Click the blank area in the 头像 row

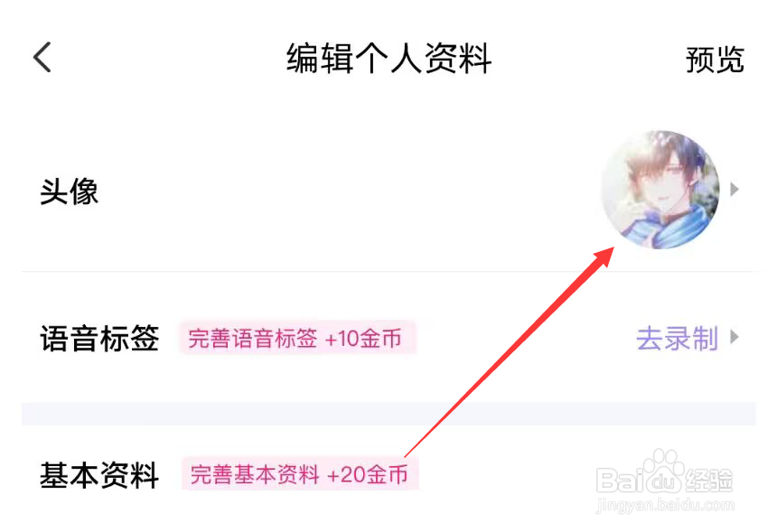pyautogui.click(x=347, y=191)
